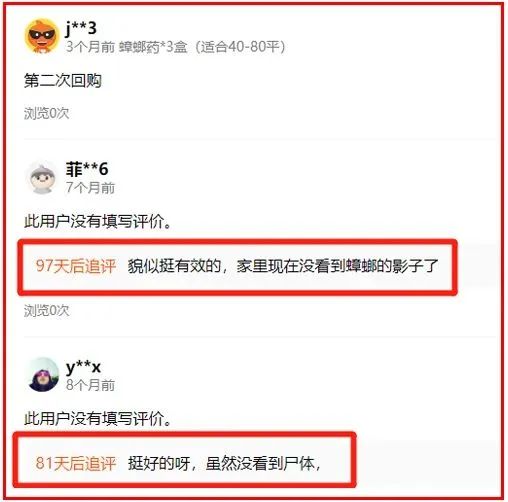Click the 8个月前 timestamp
This screenshot has height=502, width=508.
click(90, 385)
